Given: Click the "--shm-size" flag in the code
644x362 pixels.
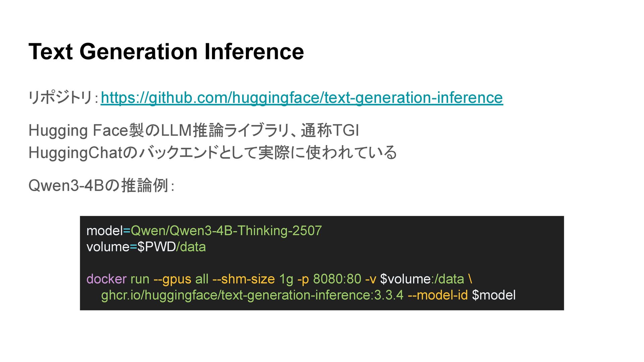Looking at the screenshot, I should pos(244,279).
